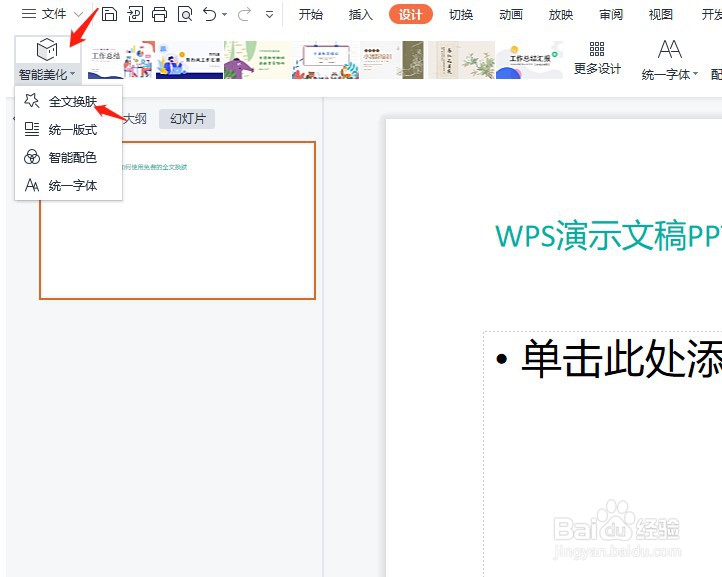
Task: Go to the 放映 tab
Action: click(560, 15)
